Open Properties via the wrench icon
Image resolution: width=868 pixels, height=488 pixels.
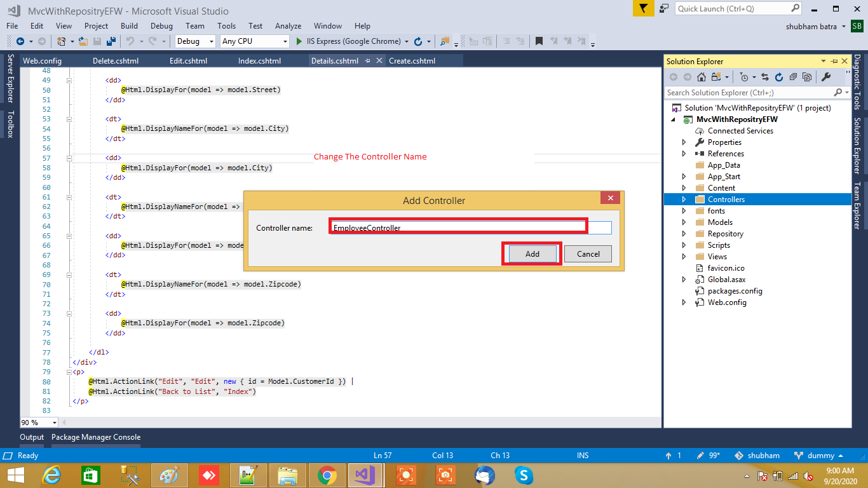[x=826, y=77]
